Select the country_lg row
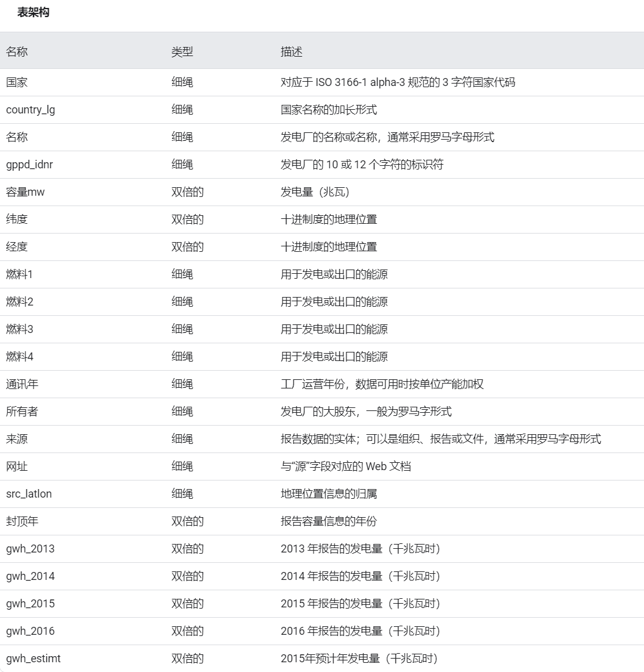This screenshot has height=672, width=644. 29,110
